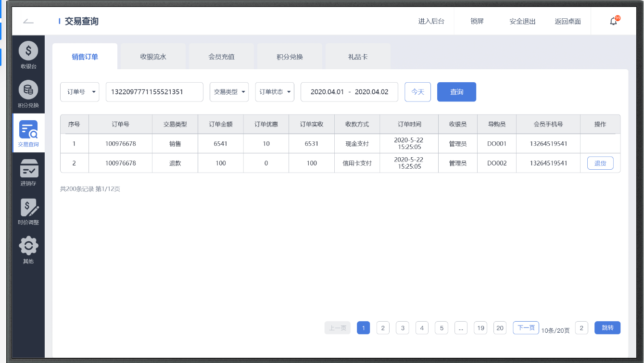Expand the 订单状态 dropdown
The width and height of the screenshot is (644, 363).
pyautogui.click(x=275, y=92)
